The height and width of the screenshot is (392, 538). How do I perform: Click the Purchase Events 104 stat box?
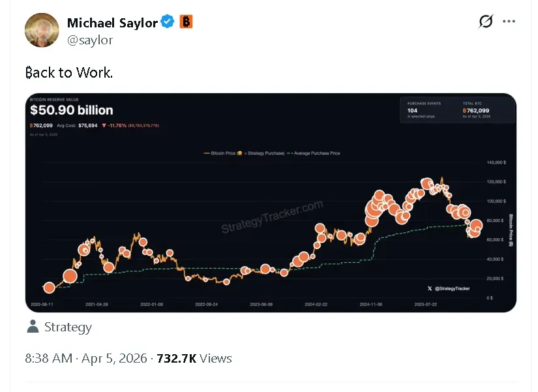pos(424,110)
